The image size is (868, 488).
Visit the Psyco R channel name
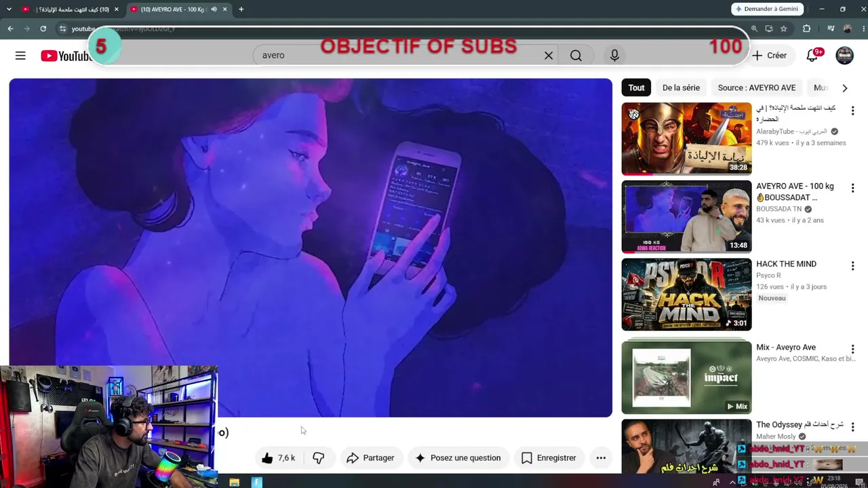pyautogui.click(x=768, y=276)
